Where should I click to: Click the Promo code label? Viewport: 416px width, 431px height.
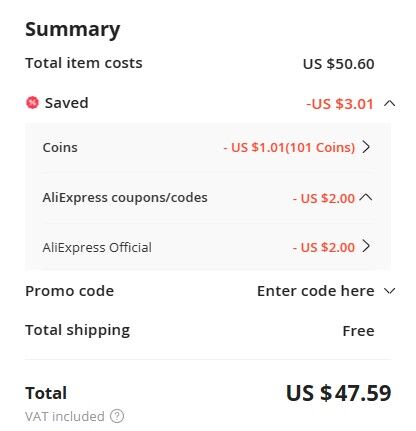click(70, 291)
